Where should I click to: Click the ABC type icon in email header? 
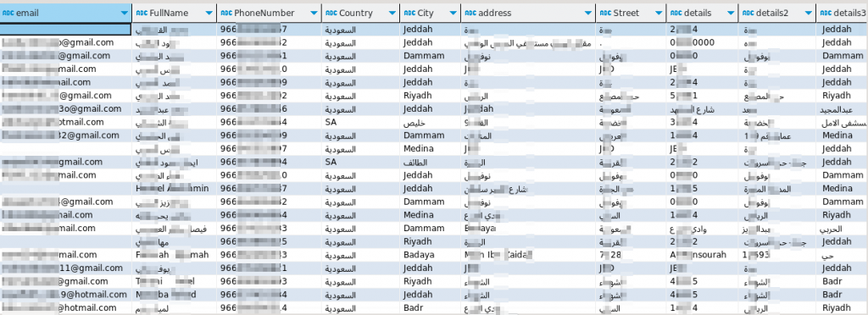[8, 13]
